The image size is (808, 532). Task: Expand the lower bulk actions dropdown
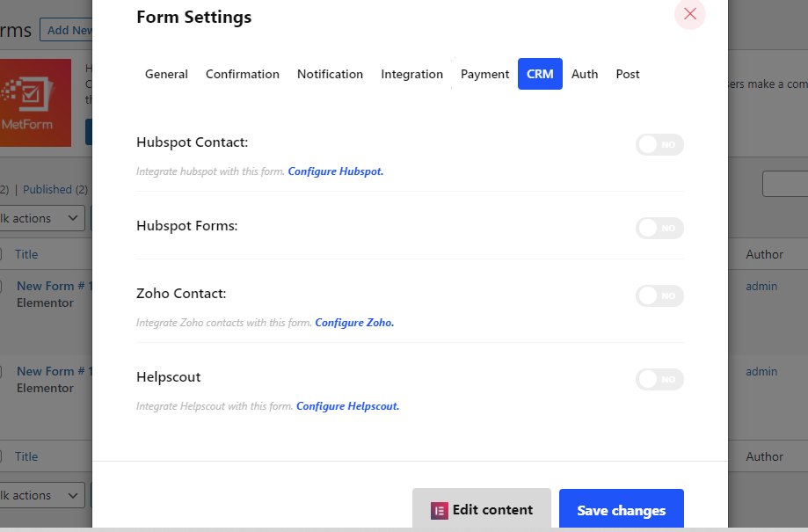coord(42,495)
